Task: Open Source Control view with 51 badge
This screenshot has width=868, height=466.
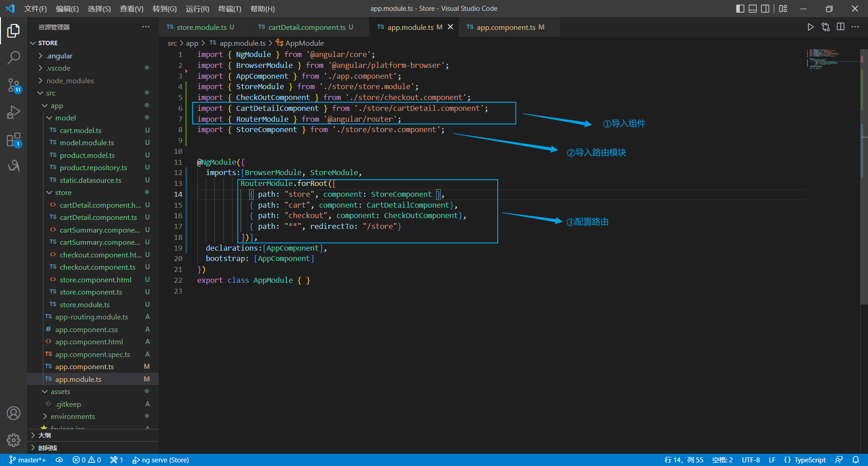Action: click(x=14, y=85)
